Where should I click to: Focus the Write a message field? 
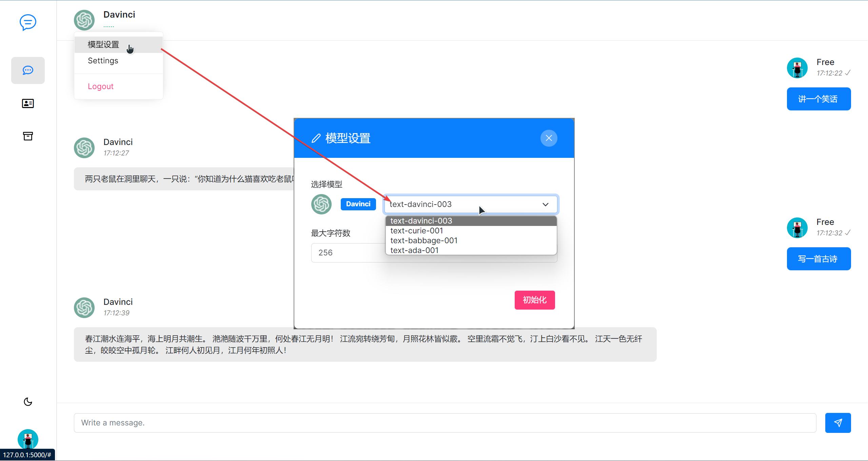(x=445, y=423)
